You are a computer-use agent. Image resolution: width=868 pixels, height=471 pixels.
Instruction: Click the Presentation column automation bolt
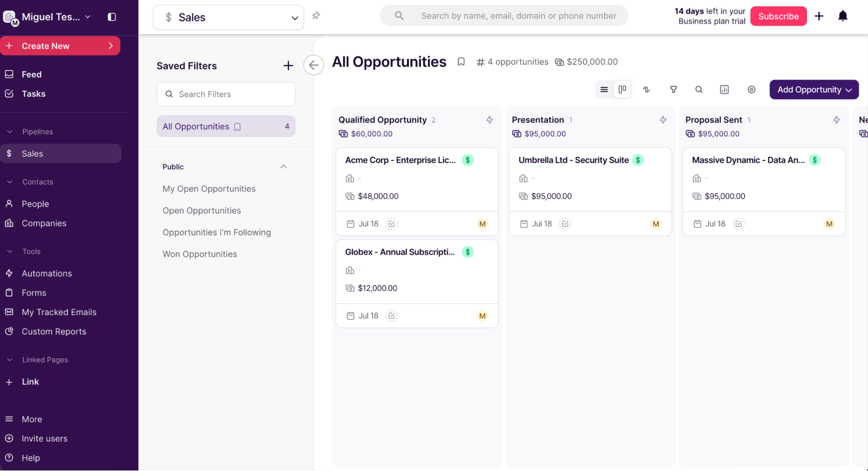coord(663,120)
